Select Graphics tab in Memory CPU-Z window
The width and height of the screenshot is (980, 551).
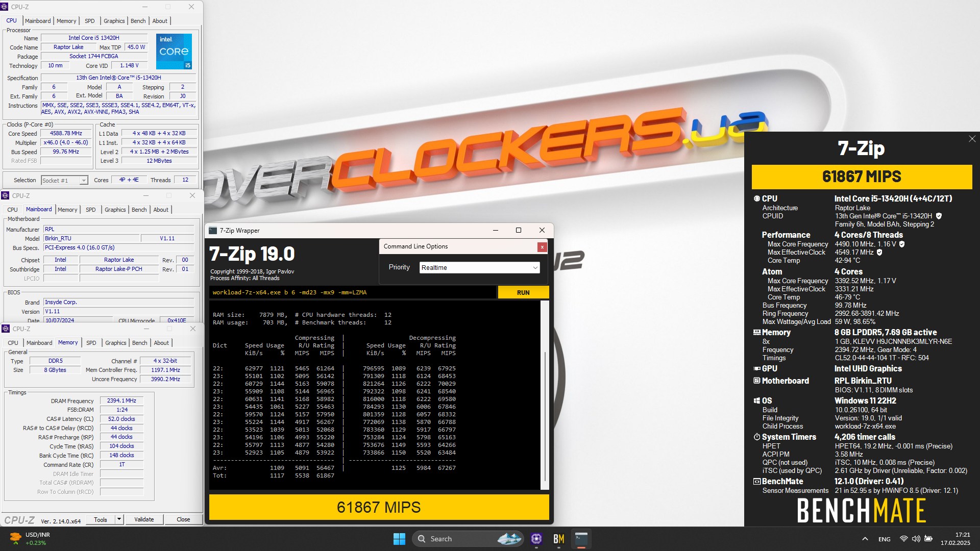(115, 343)
